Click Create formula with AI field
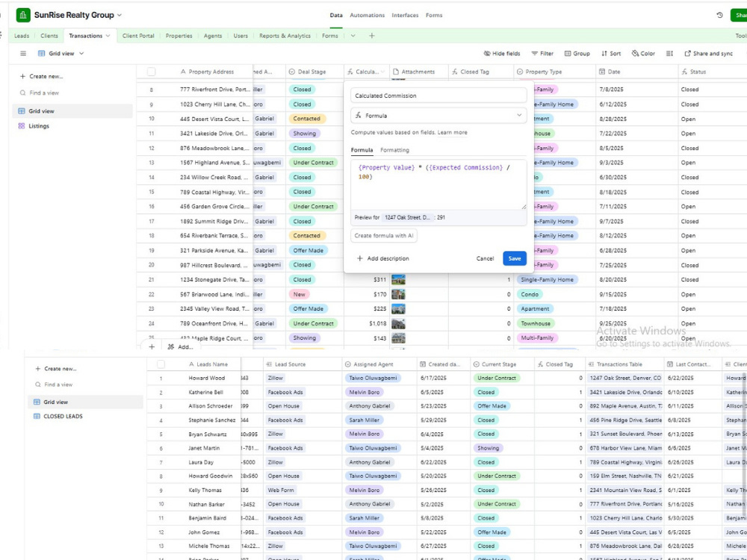Image resolution: width=747 pixels, height=560 pixels. coord(384,236)
